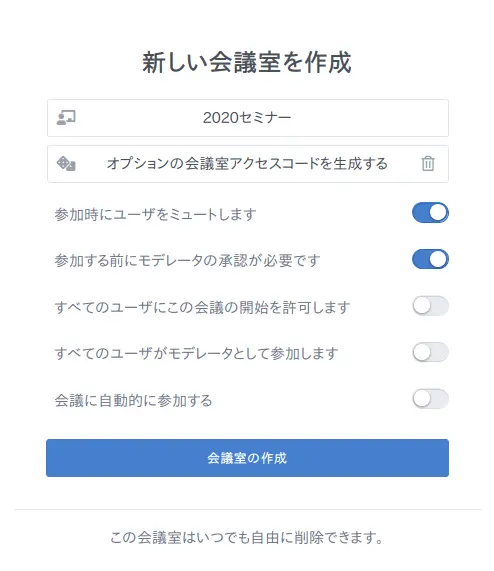Focus the 2020セミナー room name field

tap(248, 118)
